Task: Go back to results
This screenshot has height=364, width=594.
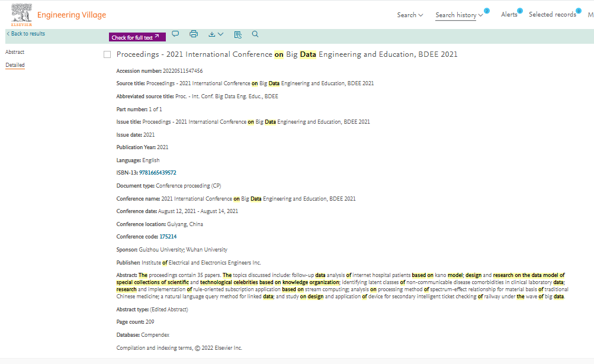Action: pos(25,34)
